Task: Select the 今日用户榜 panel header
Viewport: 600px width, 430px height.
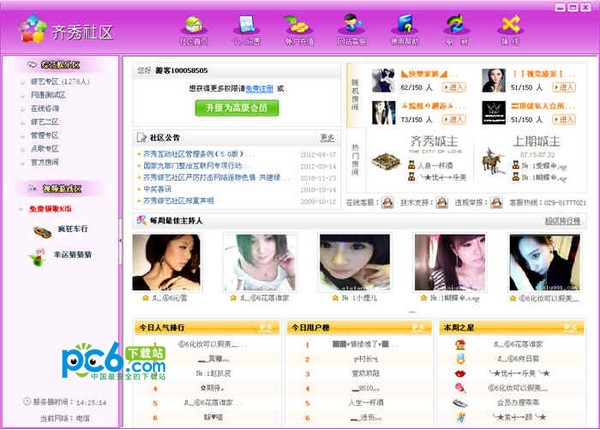Action: point(359,327)
